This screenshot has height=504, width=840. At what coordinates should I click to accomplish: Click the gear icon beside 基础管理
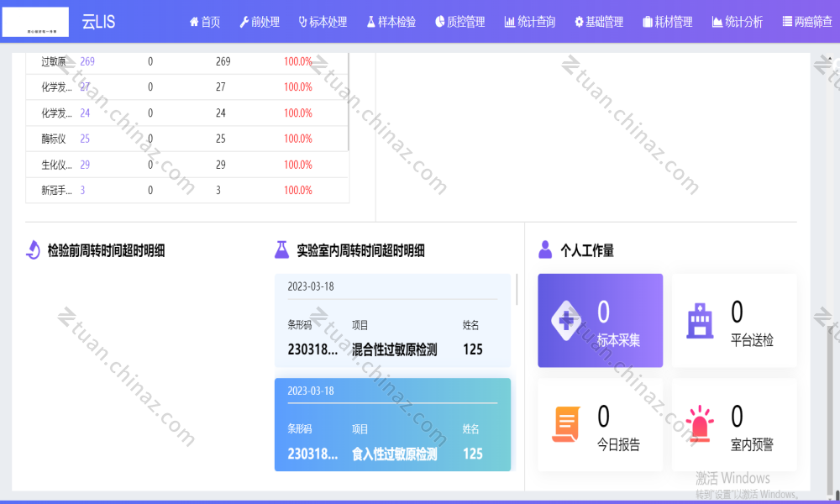(x=579, y=22)
